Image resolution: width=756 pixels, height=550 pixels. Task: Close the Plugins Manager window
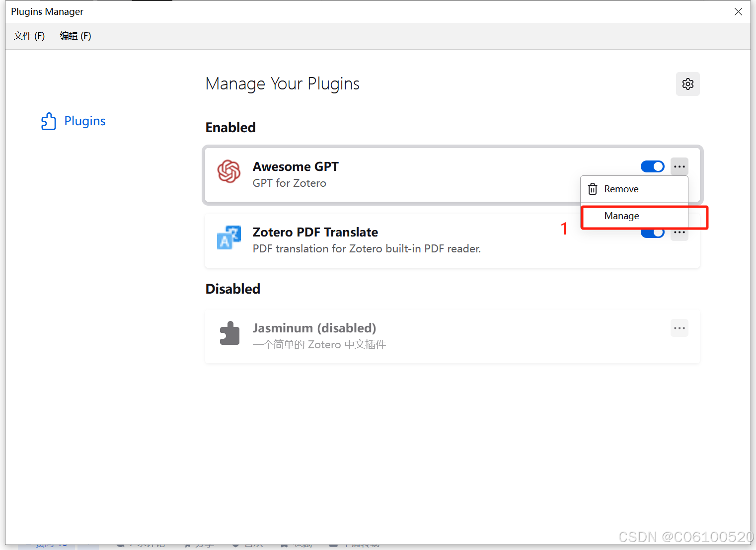pos(738,12)
